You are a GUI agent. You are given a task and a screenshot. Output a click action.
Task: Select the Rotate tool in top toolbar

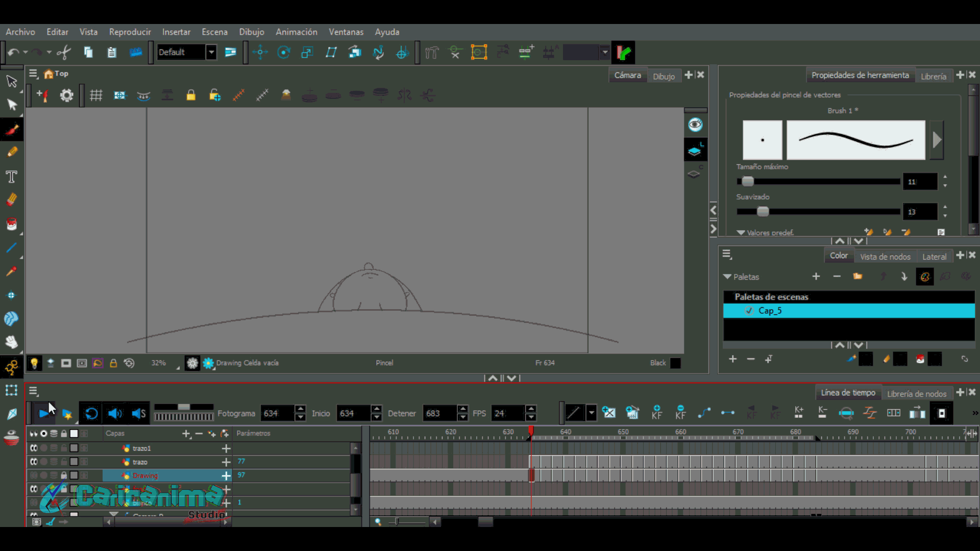[284, 52]
